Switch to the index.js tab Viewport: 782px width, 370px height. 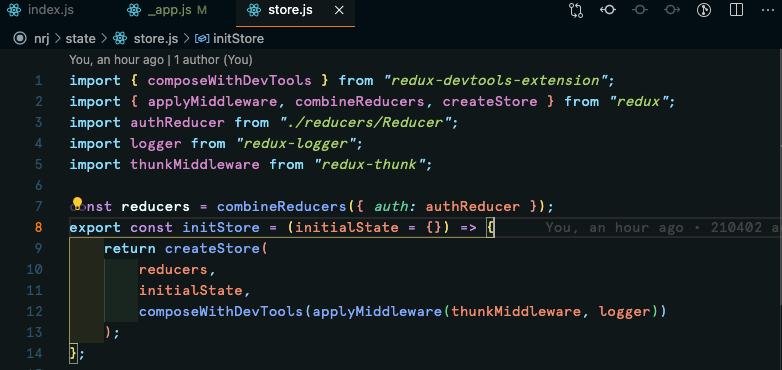42,10
